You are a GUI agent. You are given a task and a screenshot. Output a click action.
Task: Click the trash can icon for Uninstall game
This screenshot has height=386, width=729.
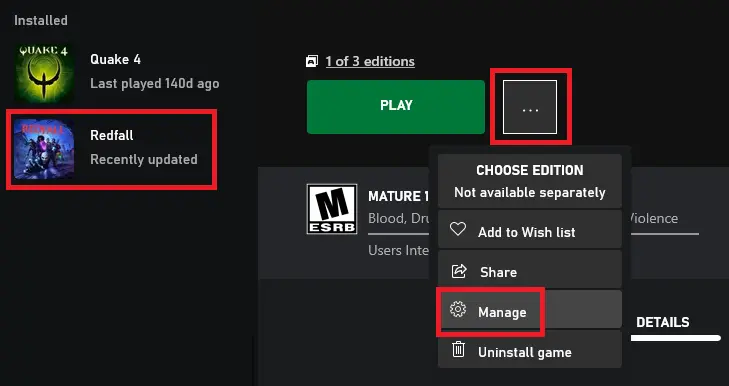tap(458, 349)
